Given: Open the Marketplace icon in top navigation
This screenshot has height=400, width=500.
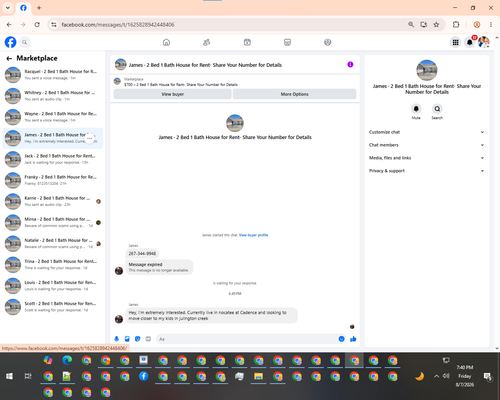Looking at the screenshot, I should [287, 42].
